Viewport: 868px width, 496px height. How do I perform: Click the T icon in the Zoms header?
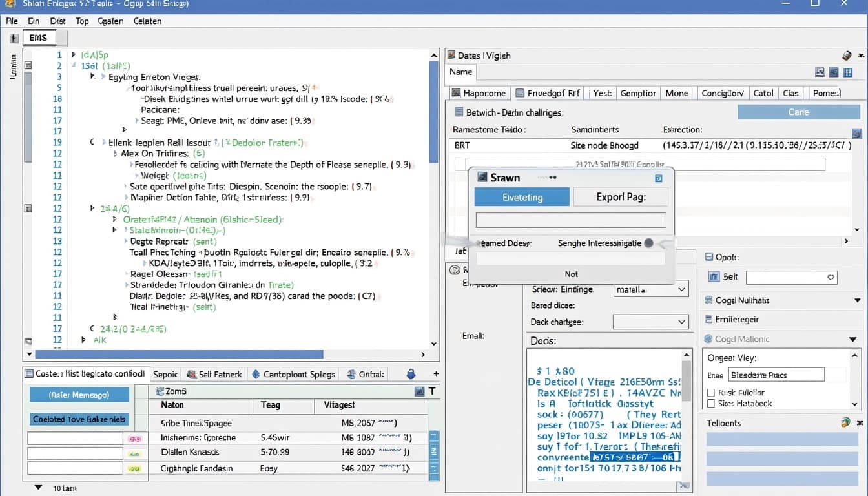coord(432,391)
